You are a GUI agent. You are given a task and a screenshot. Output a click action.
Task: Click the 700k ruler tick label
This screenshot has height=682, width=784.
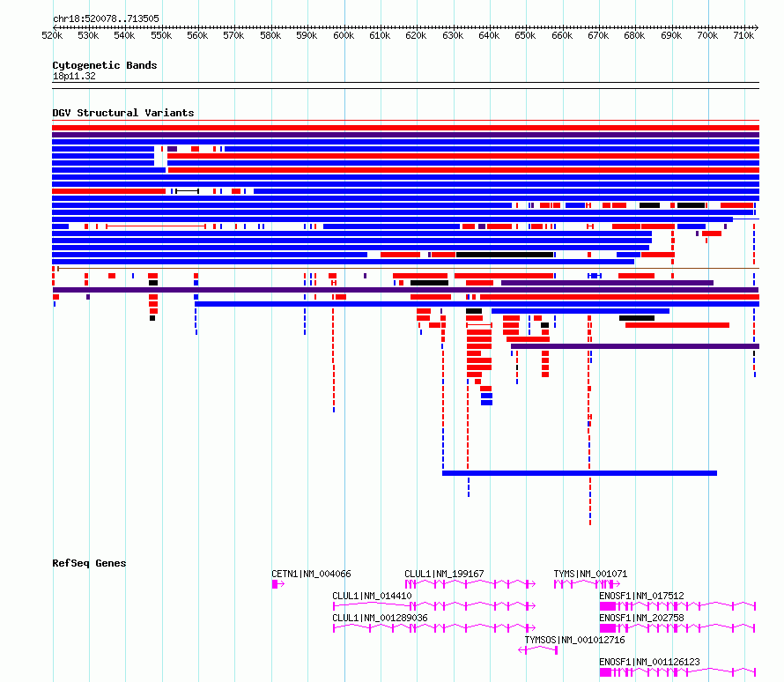coord(707,35)
